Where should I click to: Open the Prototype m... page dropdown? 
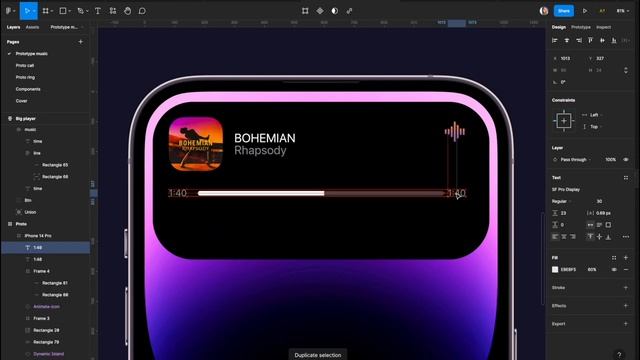pos(67,27)
